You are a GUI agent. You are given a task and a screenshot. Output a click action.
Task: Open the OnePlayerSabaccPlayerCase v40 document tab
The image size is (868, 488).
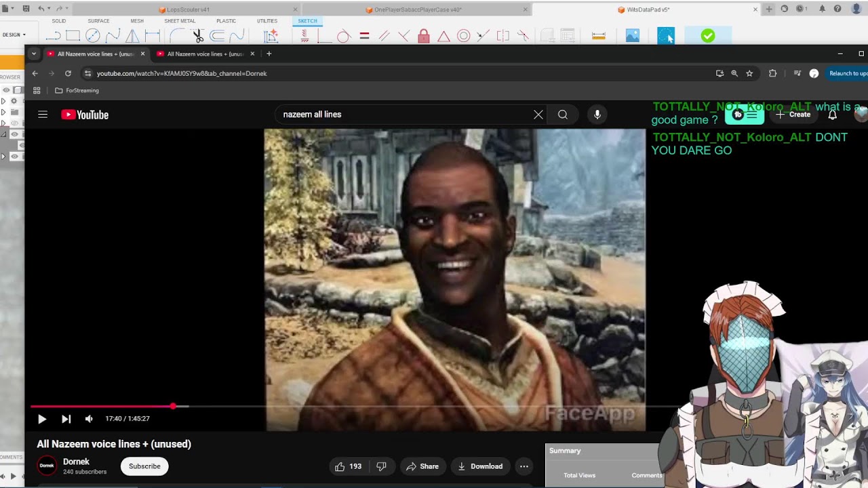tap(415, 9)
